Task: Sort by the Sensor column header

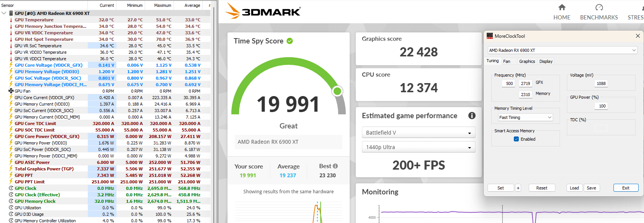Action: 44,5
